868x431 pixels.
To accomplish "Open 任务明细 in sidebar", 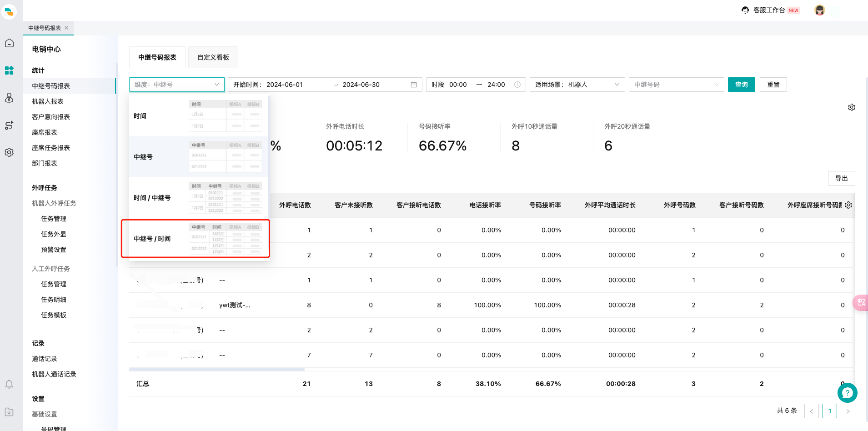I will [54, 300].
